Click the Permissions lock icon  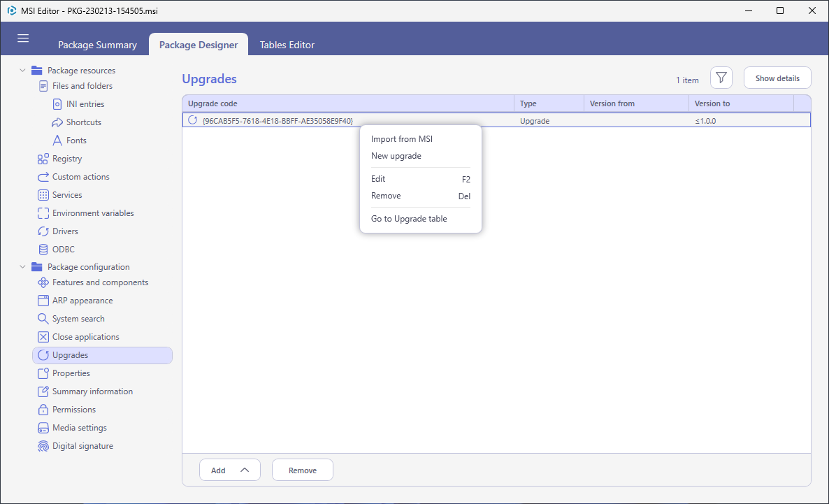(x=43, y=410)
